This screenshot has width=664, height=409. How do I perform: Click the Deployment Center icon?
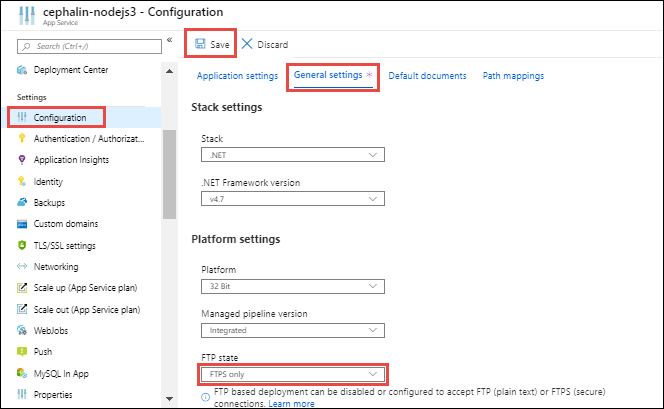point(21,70)
